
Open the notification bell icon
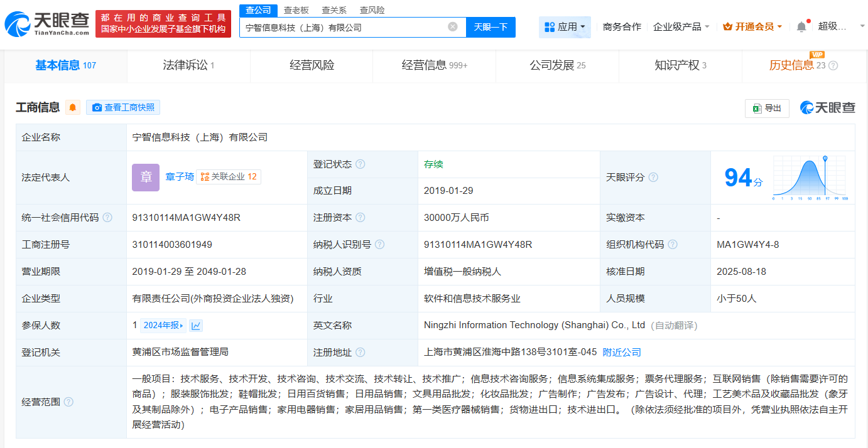(800, 26)
